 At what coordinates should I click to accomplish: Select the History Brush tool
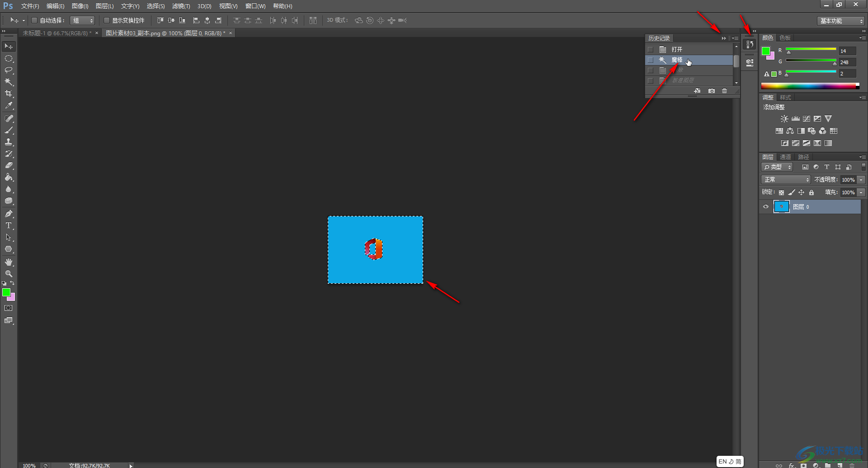click(x=9, y=154)
